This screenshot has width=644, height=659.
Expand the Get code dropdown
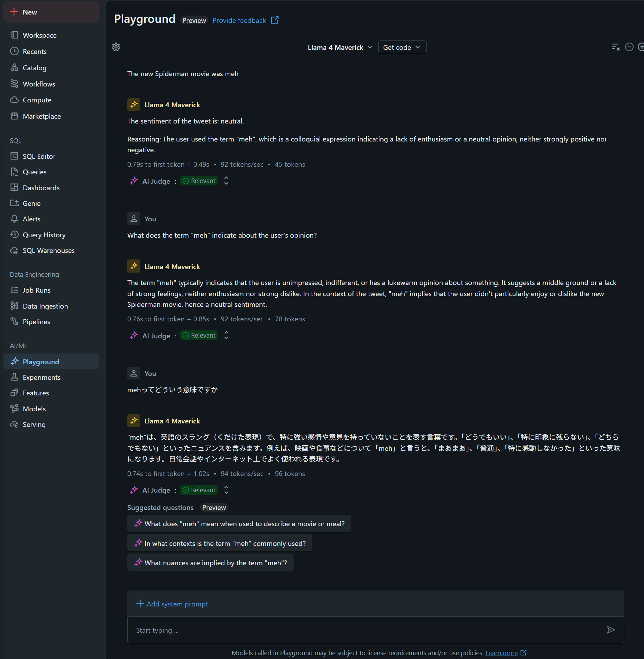[402, 47]
